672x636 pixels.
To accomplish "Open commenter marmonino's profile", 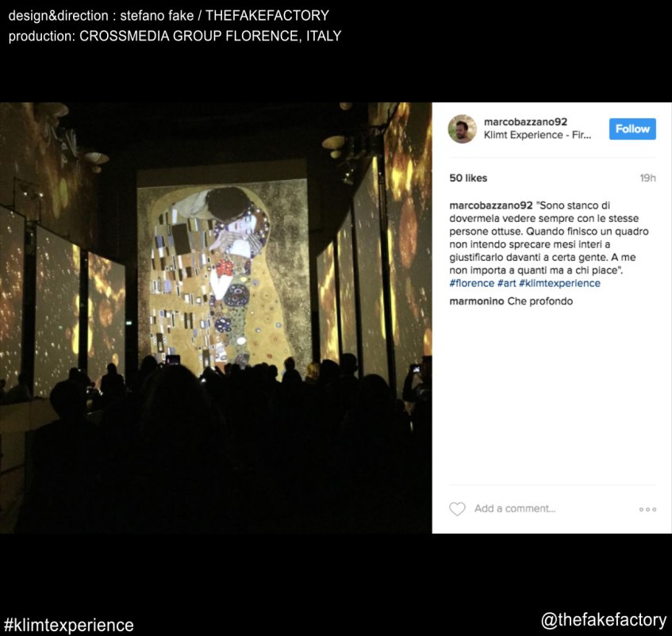I will 477,301.
